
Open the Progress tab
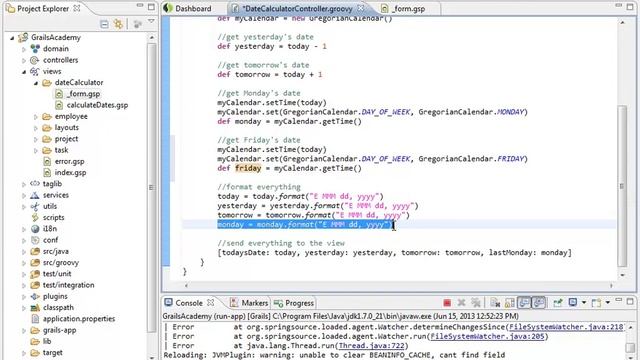click(x=294, y=303)
